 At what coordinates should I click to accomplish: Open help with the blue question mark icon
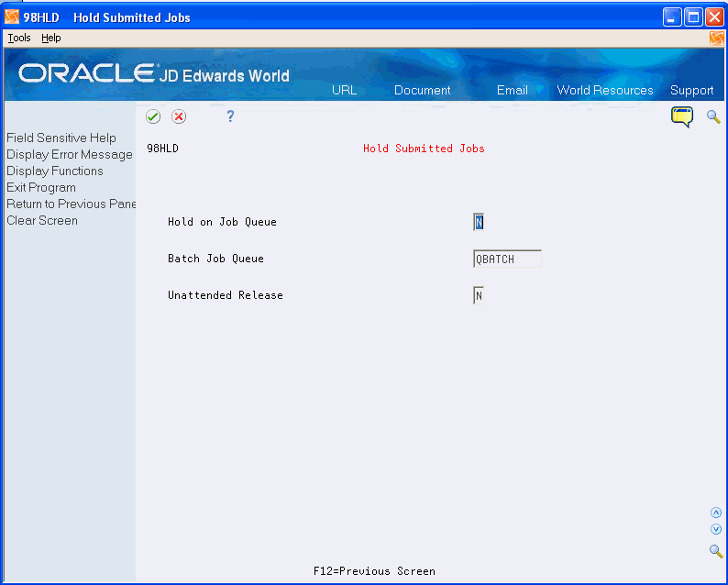(x=230, y=116)
